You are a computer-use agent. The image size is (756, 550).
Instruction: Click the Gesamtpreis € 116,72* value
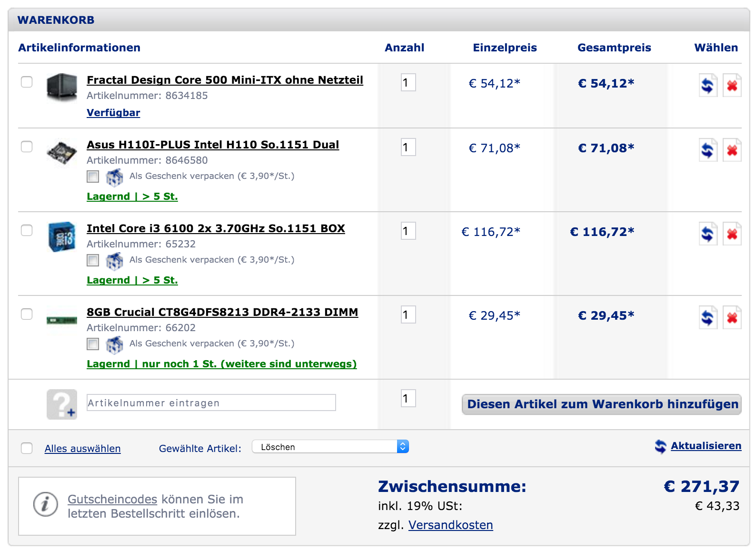[x=602, y=232]
